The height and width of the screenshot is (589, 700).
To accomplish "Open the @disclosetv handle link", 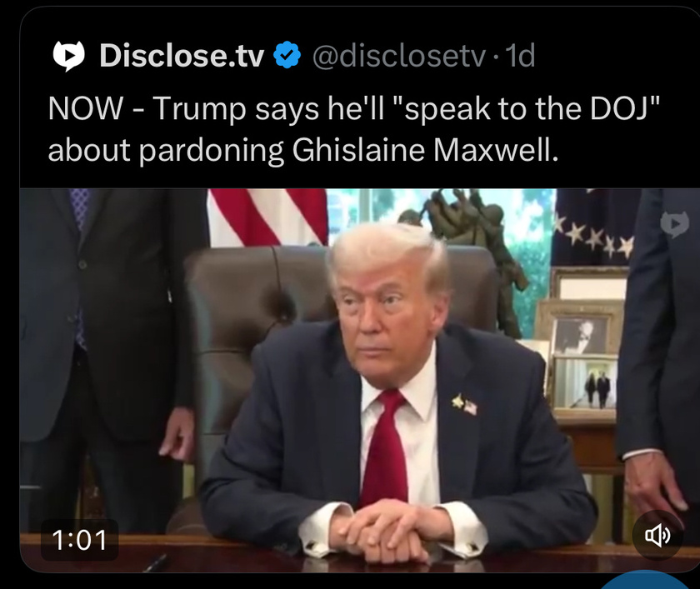I will point(398,56).
